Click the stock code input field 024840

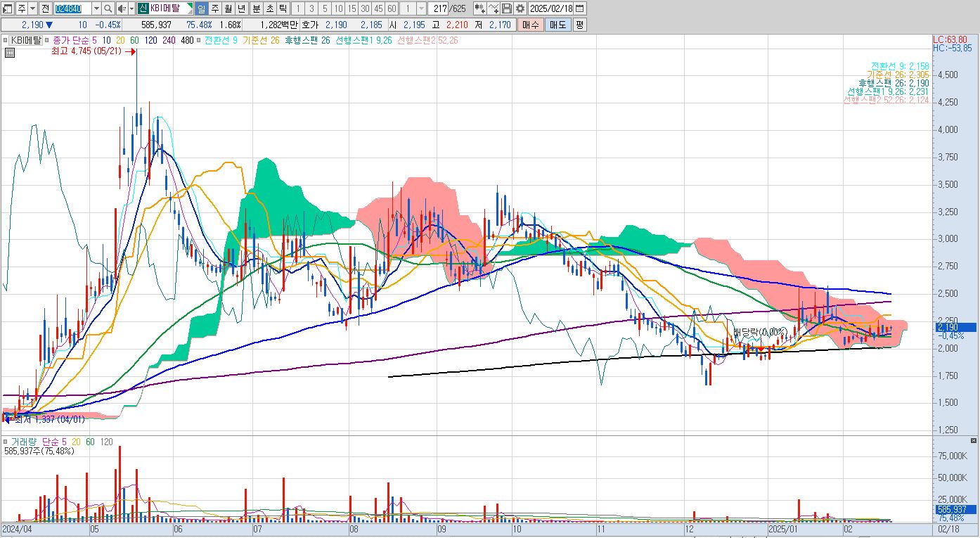click(72, 8)
